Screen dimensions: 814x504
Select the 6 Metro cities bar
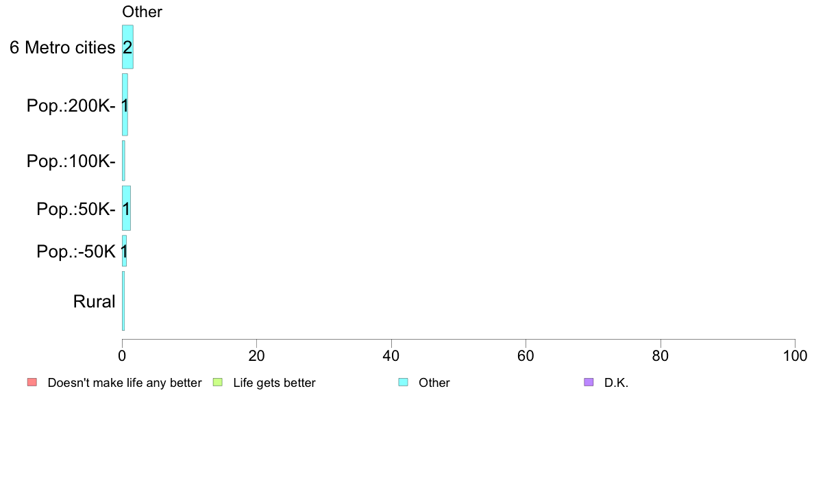tap(127, 47)
